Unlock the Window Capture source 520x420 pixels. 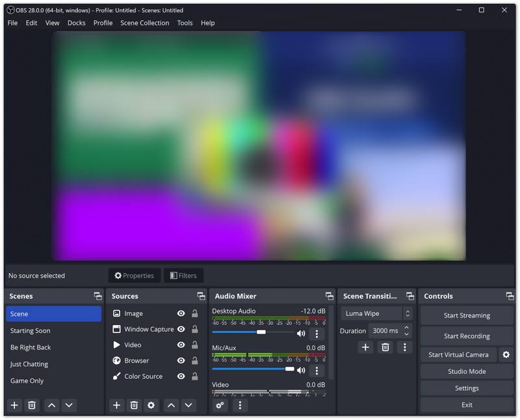click(194, 329)
